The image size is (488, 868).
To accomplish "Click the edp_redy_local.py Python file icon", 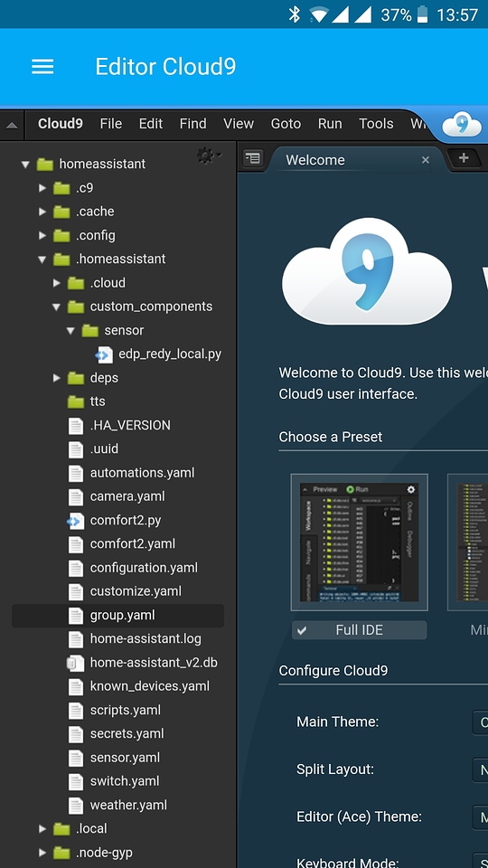I will [104, 354].
